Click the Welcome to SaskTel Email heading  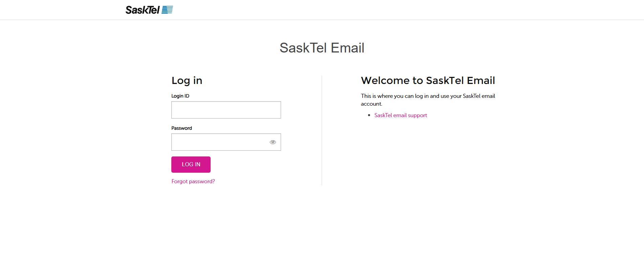[x=428, y=81]
